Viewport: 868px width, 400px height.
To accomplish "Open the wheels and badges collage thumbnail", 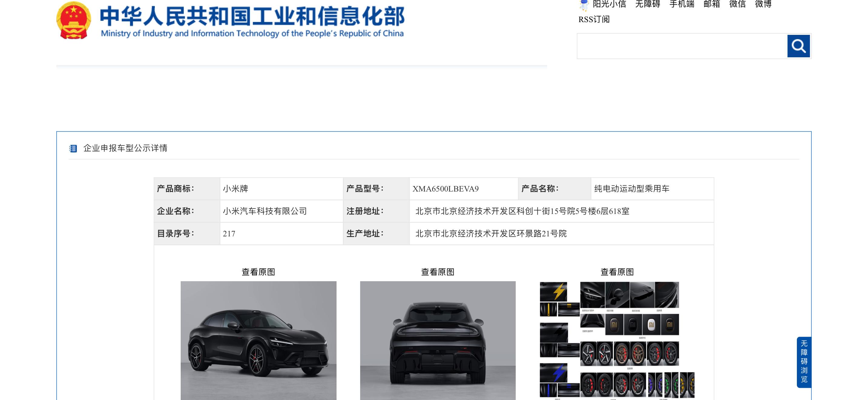I will click(x=616, y=341).
